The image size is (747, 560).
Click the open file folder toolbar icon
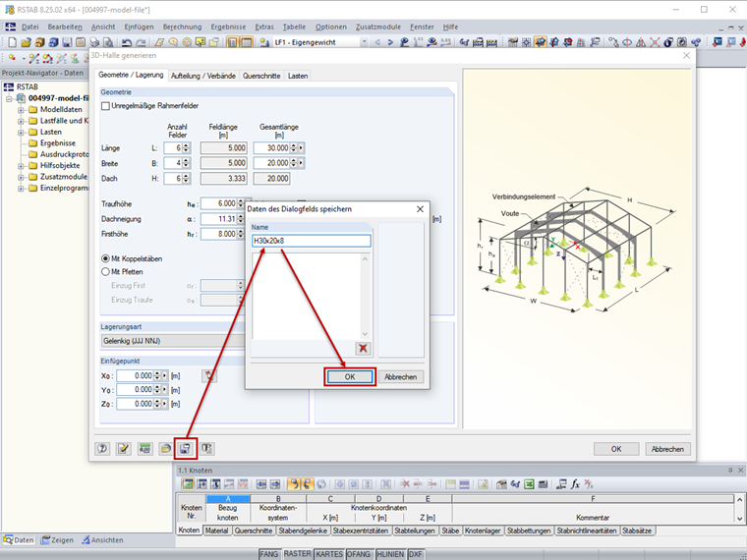click(x=27, y=42)
